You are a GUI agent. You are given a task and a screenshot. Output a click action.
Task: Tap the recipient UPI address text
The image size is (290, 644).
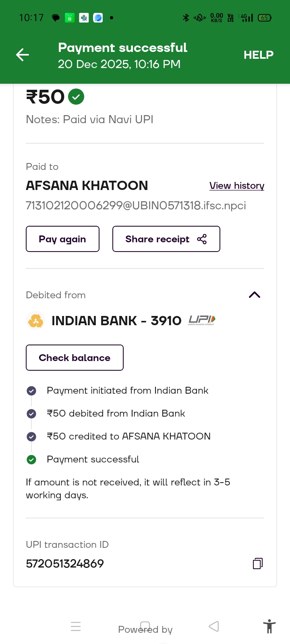click(x=136, y=206)
